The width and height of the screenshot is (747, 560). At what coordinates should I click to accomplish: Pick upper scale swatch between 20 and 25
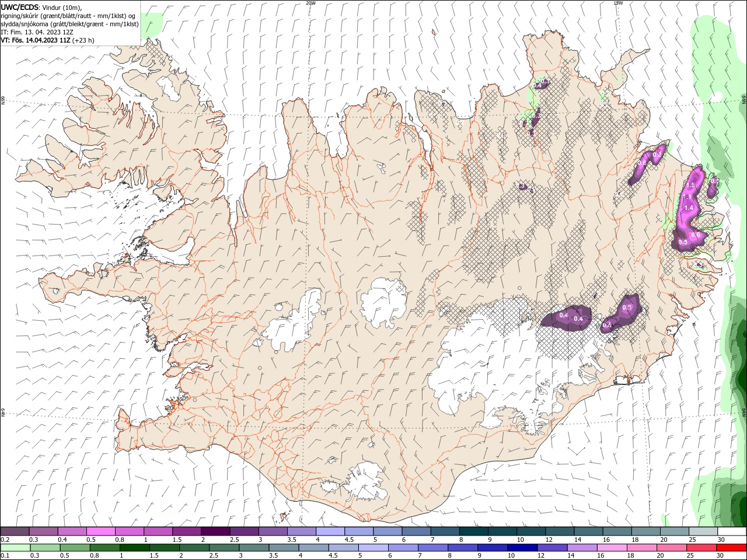[675, 531]
